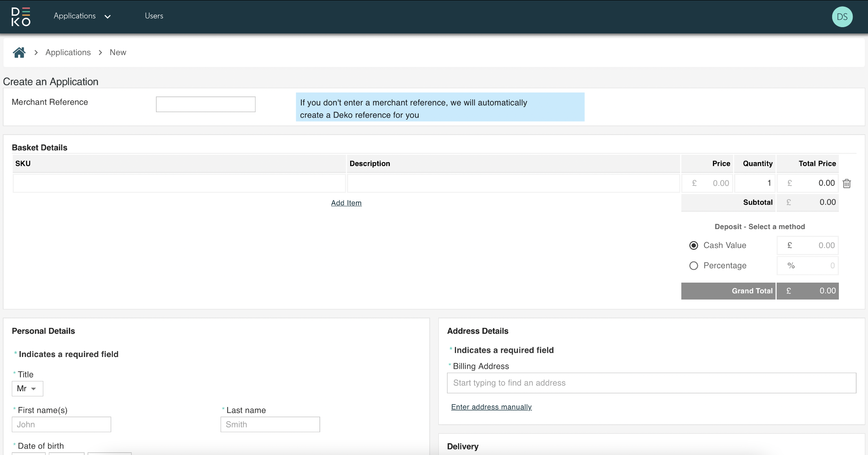Viewport: 868px width, 455px height.
Task: Click the Add Item link
Action: pyautogui.click(x=346, y=203)
